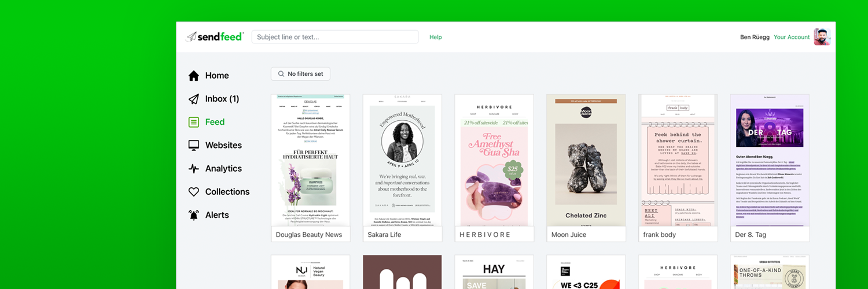Click the Feed list icon
The image size is (868, 289).
click(x=194, y=122)
